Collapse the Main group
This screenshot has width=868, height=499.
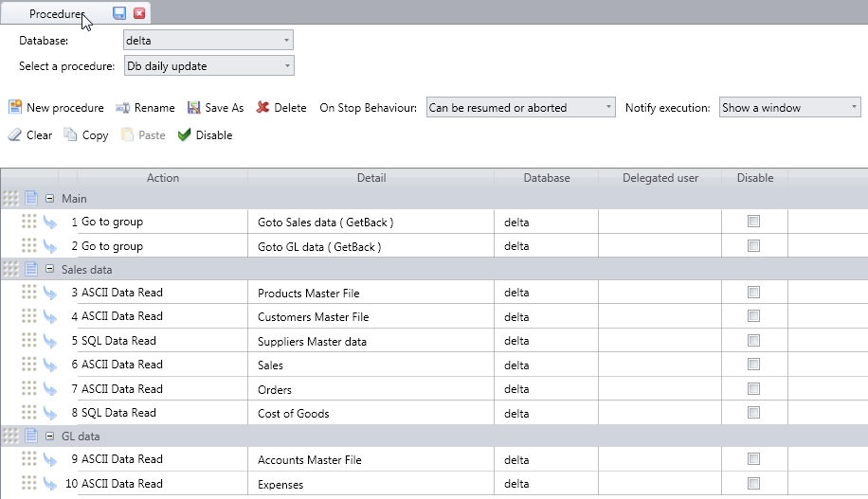coord(49,199)
